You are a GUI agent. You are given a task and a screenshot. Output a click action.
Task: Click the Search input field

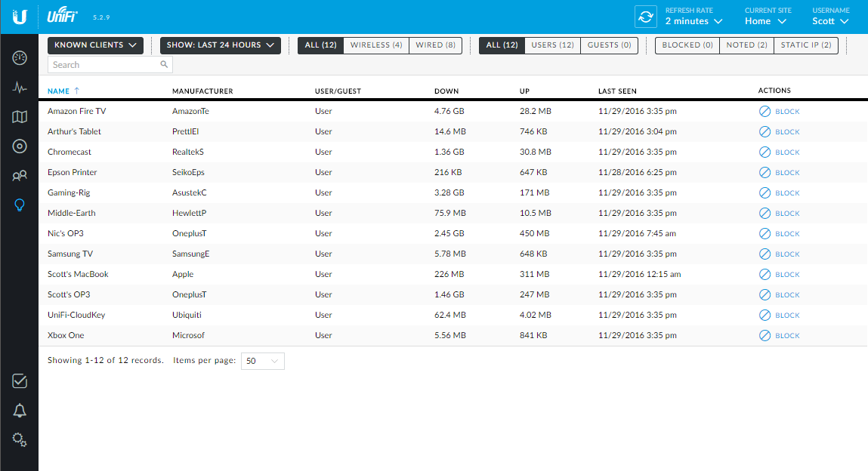pos(110,65)
